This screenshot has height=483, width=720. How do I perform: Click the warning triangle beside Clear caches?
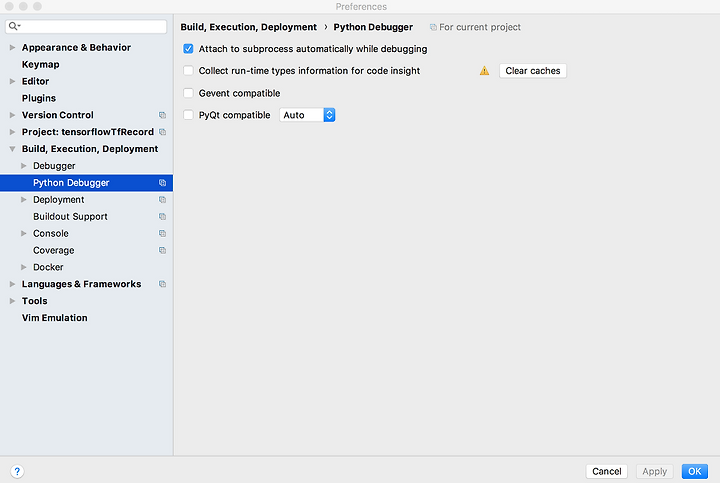484,71
